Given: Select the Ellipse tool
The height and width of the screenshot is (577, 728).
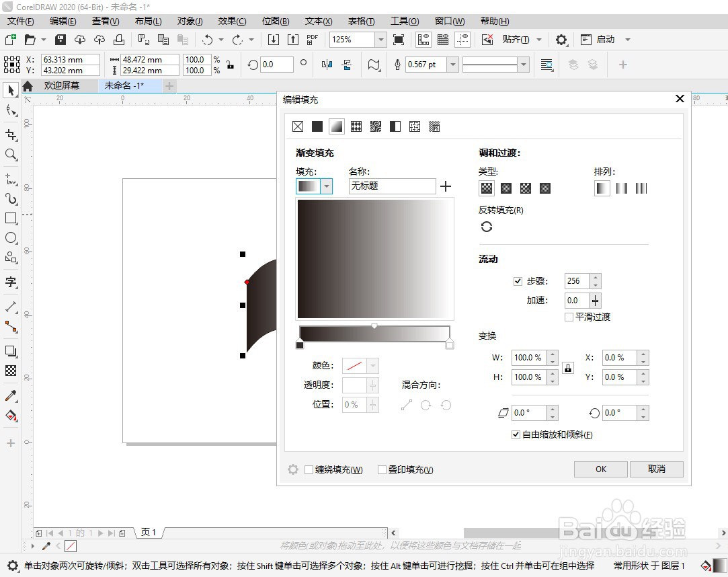Looking at the screenshot, I should 11,238.
